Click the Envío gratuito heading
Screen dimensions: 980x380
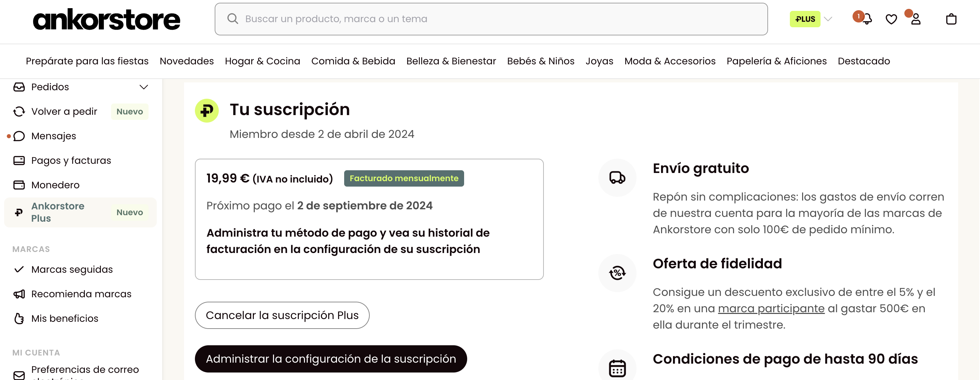point(701,168)
